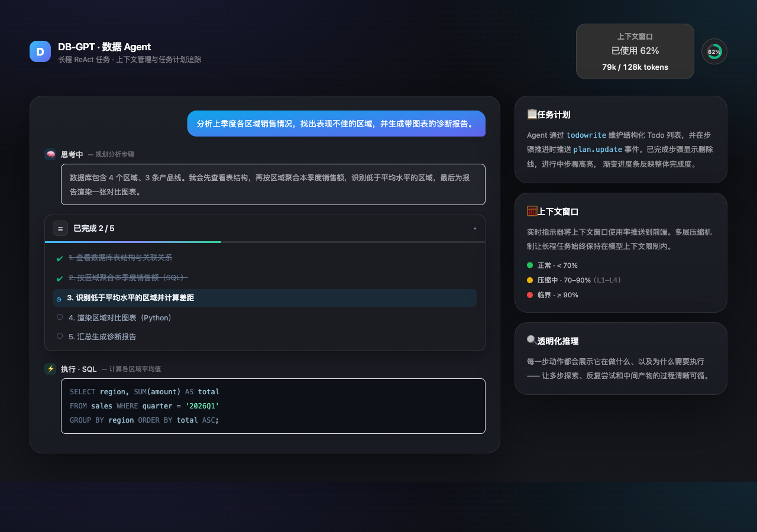Click the plan progress bar under 已完成 2 / 5

(x=265, y=242)
